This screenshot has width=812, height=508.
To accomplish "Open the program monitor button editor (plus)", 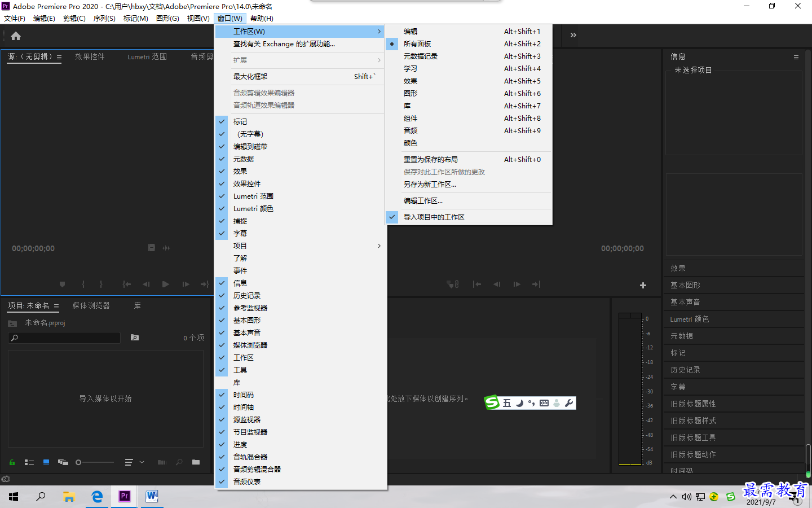I will coord(643,286).
